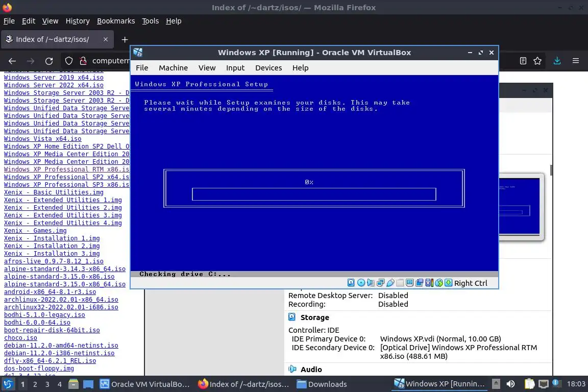The width and height of the screenshot is (588, 392).
Task: Open the Help menu in the VM window
Action: coord(300,68)
